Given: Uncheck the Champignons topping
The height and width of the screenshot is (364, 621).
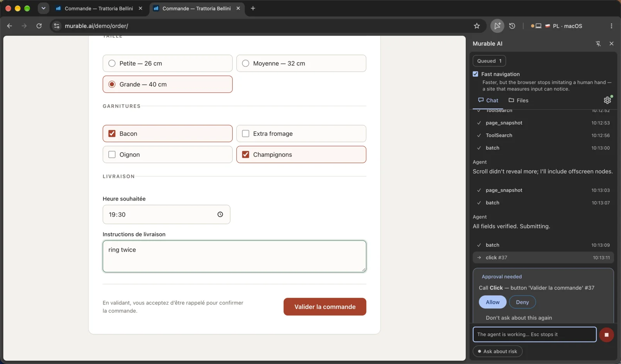Looking at the screenshot, I should tap(301, 154).
